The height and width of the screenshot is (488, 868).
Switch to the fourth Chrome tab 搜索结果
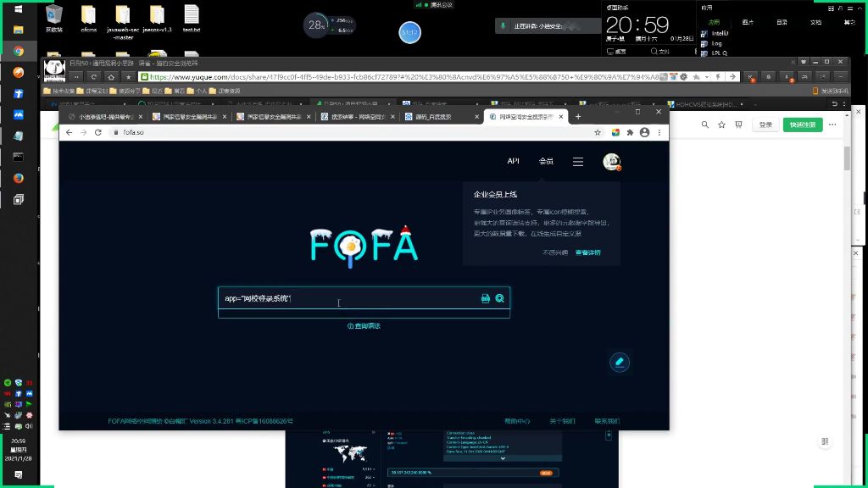click(357, 117)
